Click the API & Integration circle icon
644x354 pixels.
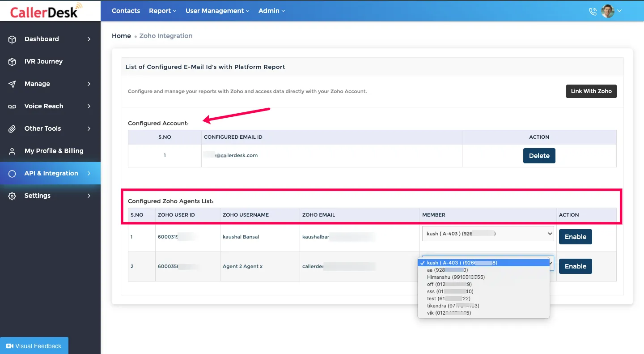coord(13,173)
